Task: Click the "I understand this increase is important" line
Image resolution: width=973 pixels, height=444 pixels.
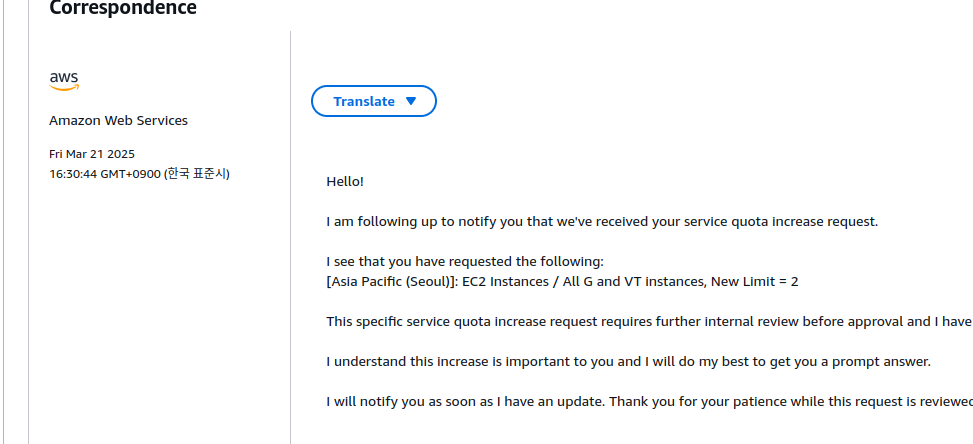Action: [629, 362]
